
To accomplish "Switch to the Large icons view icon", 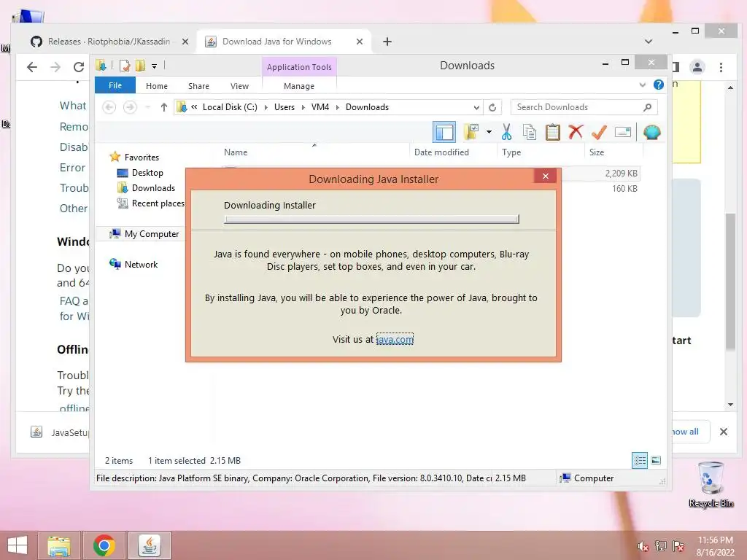I will click(x=656, y=461).
